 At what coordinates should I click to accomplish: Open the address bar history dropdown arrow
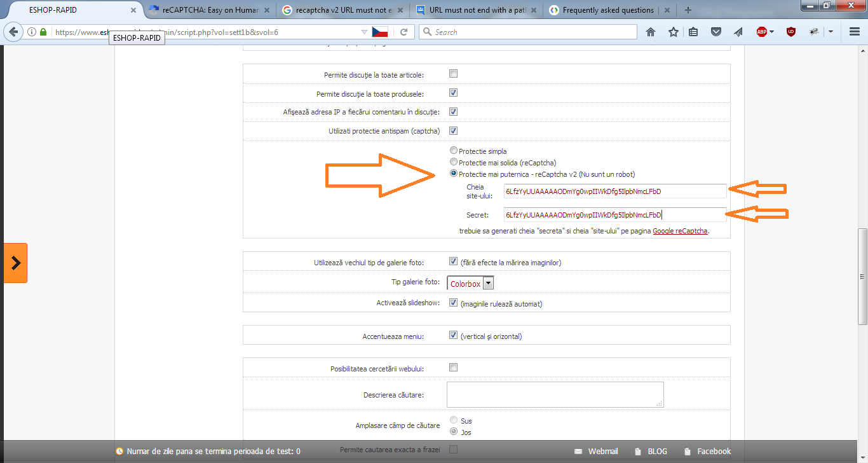(x=364, y=32)
